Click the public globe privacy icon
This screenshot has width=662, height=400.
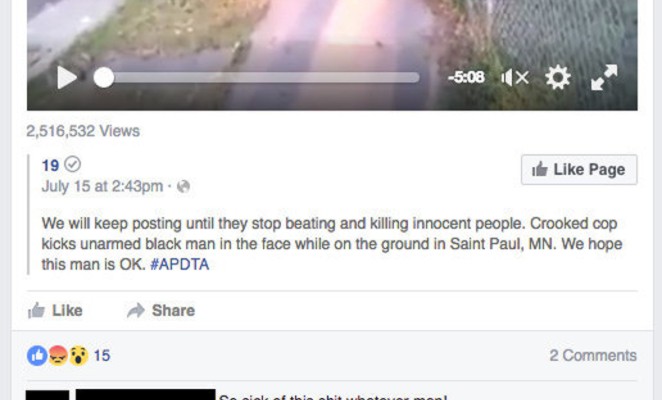click(x=183, y=186)
